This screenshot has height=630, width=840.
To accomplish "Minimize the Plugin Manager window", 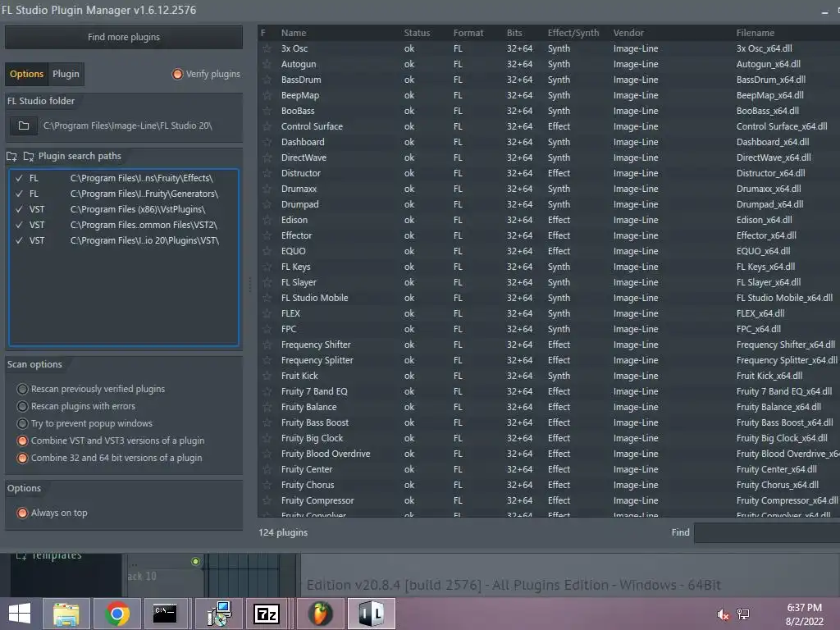I will (824, 11).
